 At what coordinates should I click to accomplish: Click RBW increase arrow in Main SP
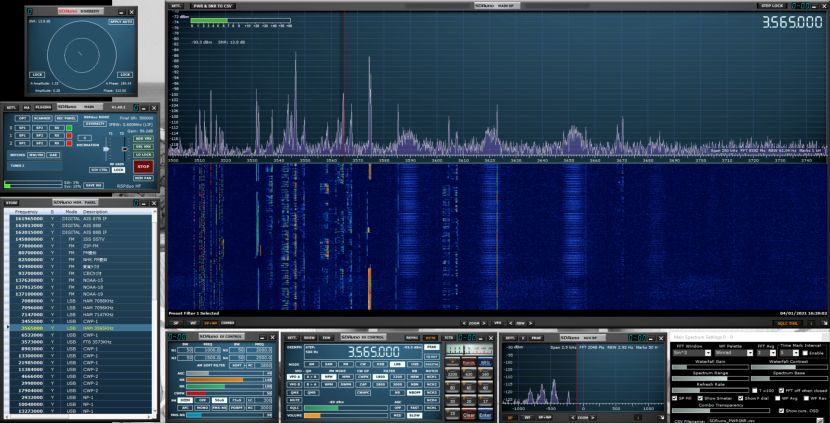(x=530, y=323)
